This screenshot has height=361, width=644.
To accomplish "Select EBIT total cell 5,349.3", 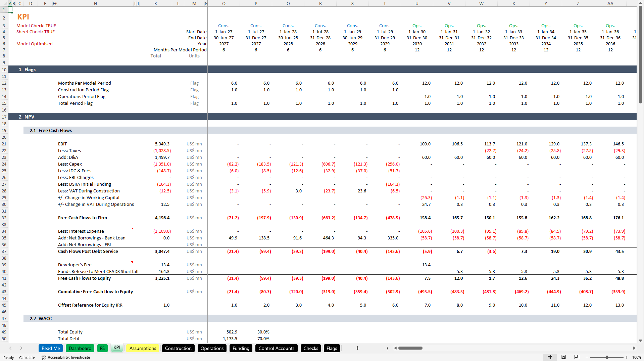I will click(162, 144).
